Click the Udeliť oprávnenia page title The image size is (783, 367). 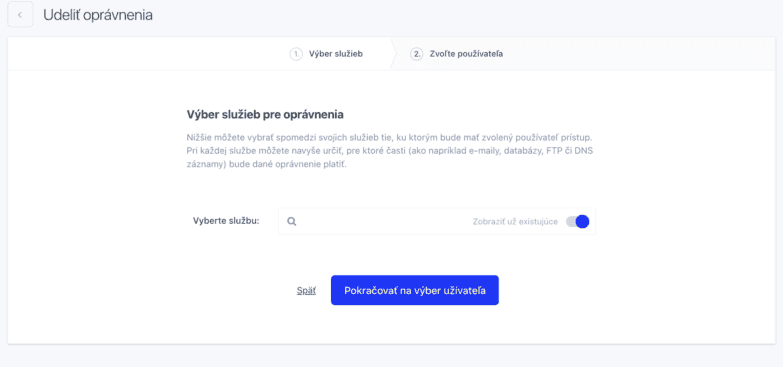(x=98, y=15)
